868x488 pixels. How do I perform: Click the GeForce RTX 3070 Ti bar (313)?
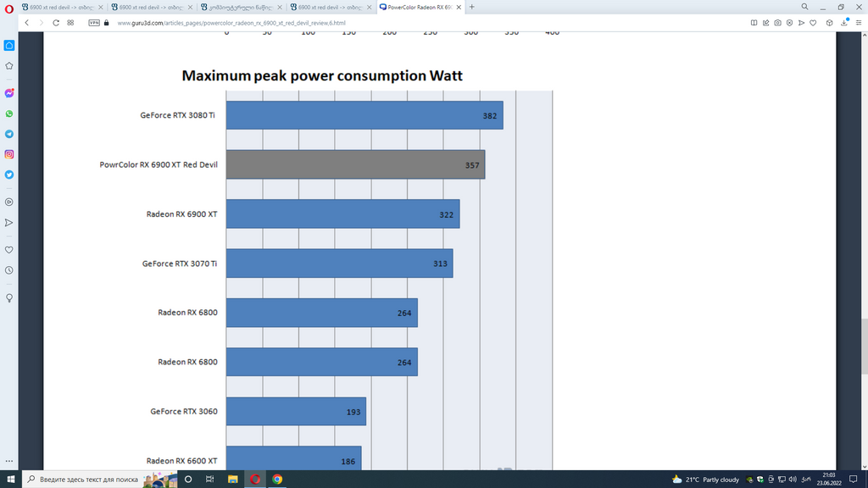coord(339,263)
